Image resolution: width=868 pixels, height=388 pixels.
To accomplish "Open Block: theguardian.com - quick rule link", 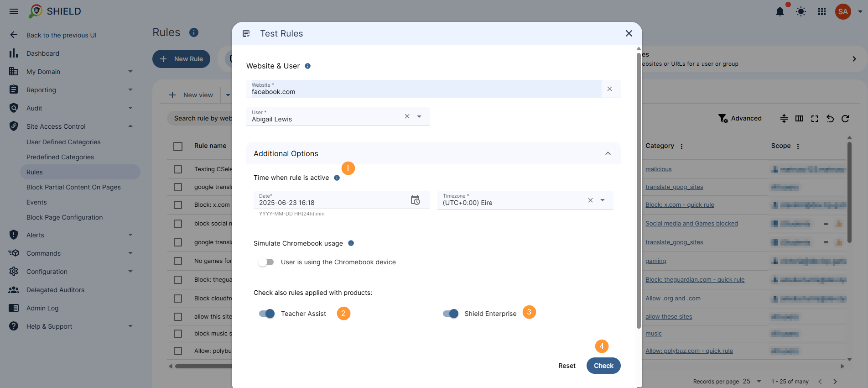I will coord(695,280).
